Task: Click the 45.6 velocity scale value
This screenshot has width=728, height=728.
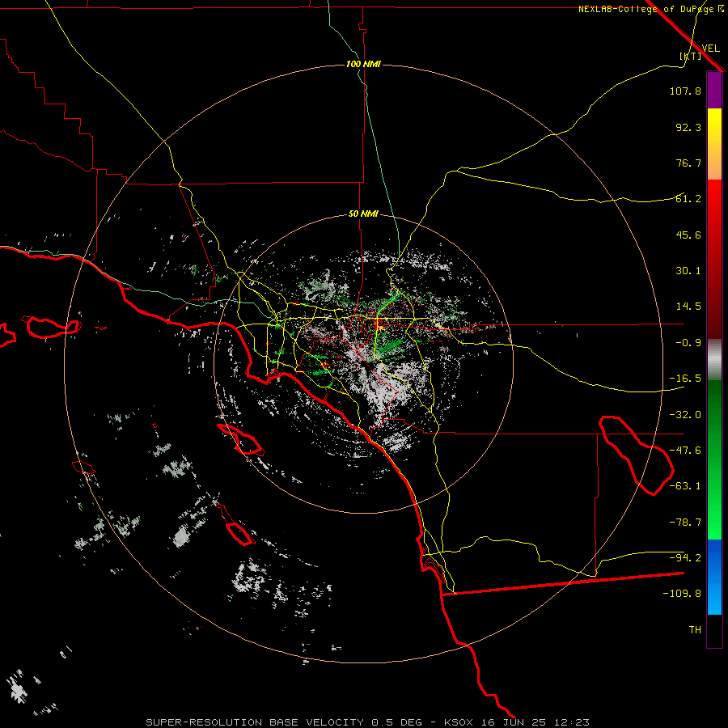Action: pos(688,235)
